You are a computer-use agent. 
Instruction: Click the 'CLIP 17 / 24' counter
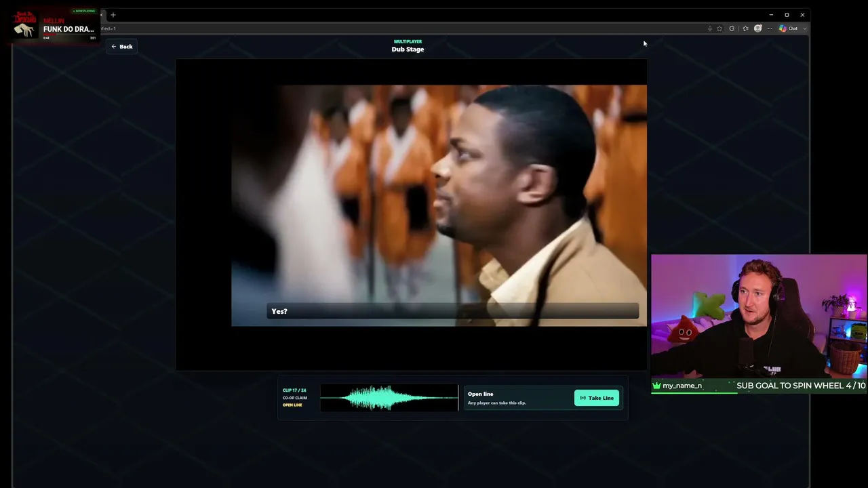[294, 390]
